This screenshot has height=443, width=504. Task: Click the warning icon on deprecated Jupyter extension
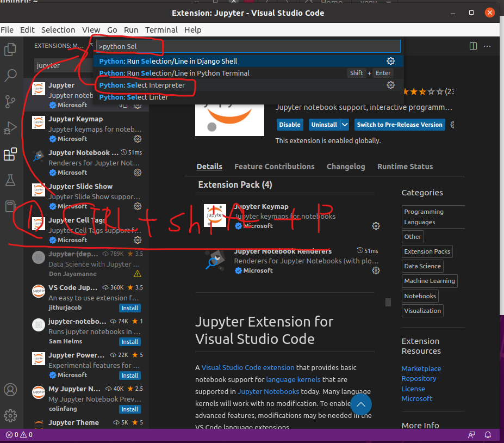point(138,274)
